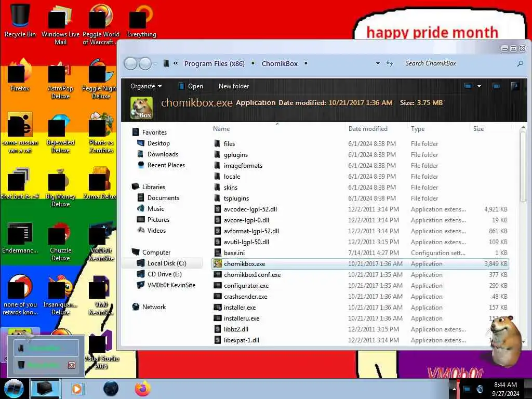The width and height of the screenshot is (532, 399).
Task: Select the locale folder icon
Action: [x=218, y=177]
